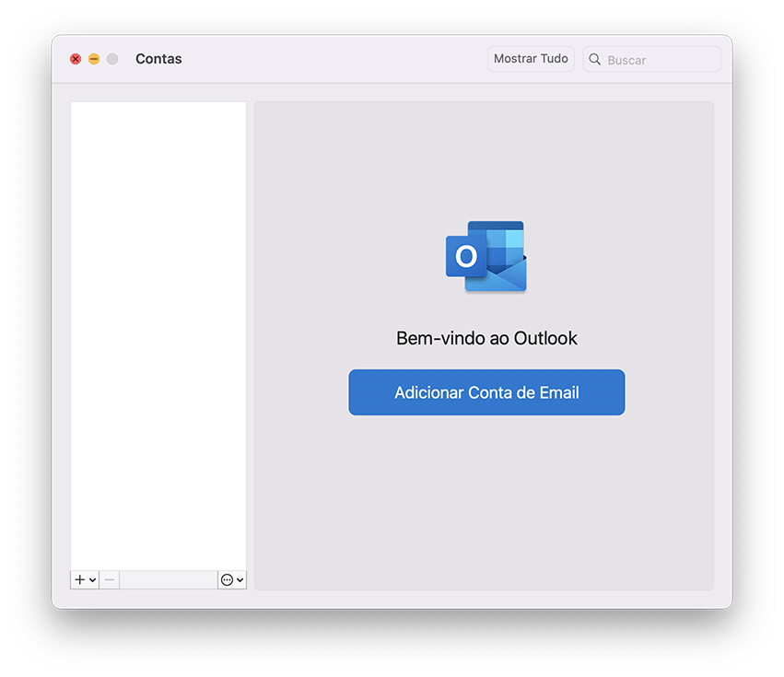The height and width of the screenshot is (677, 784).
Task: Click the minus remove account button
Action: (110, 579)
